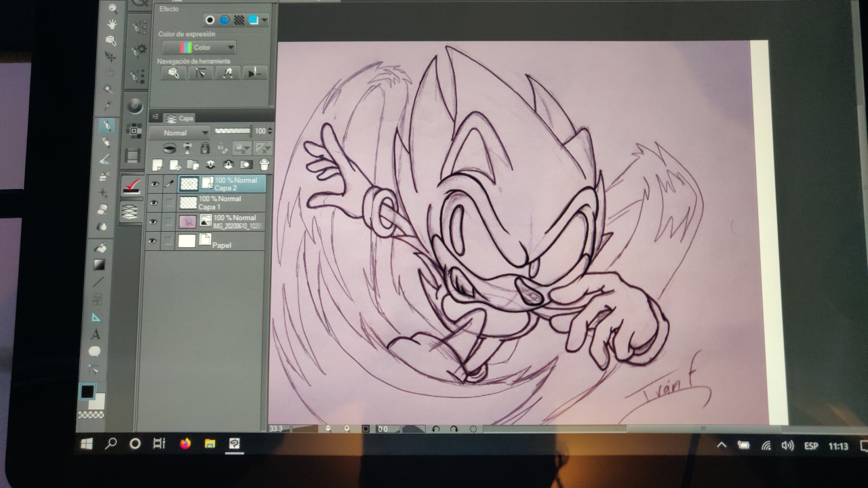The width and height of the screenshot is (868, 488).
Task: Hide the Capa 1 layer
Action: click(154, 203)
